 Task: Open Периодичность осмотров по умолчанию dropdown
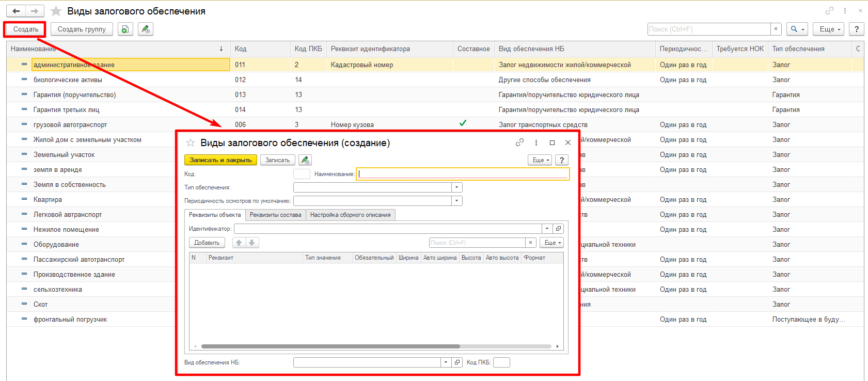click(x=457, y=201)
